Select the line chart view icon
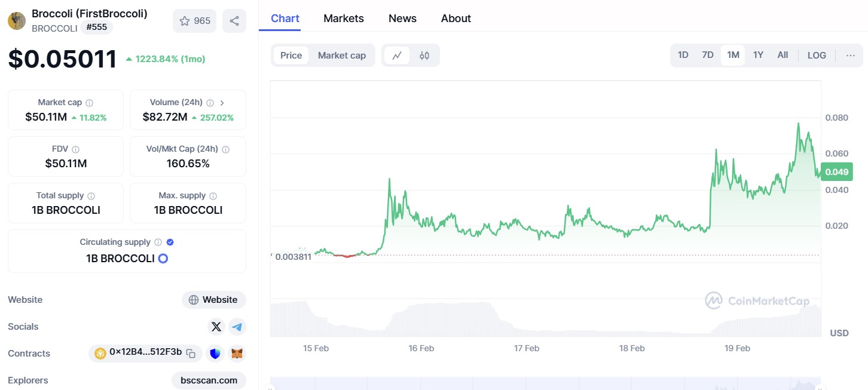 [x=397, y=56]
